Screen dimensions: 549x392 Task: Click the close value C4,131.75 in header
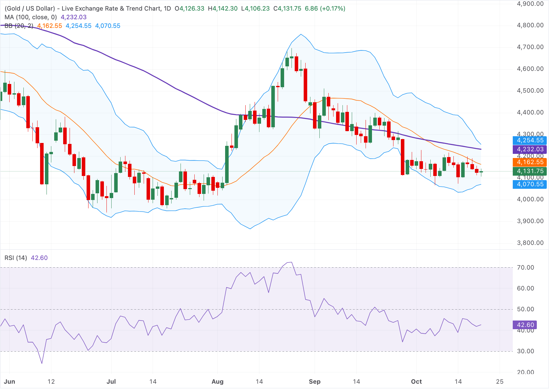tap(287, 8)
